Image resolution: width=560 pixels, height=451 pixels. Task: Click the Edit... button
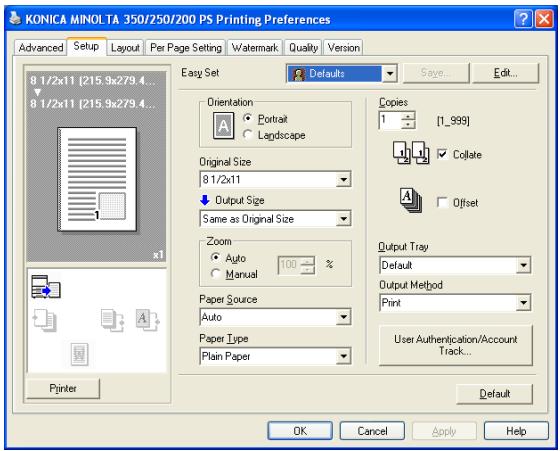pos(505,73)
